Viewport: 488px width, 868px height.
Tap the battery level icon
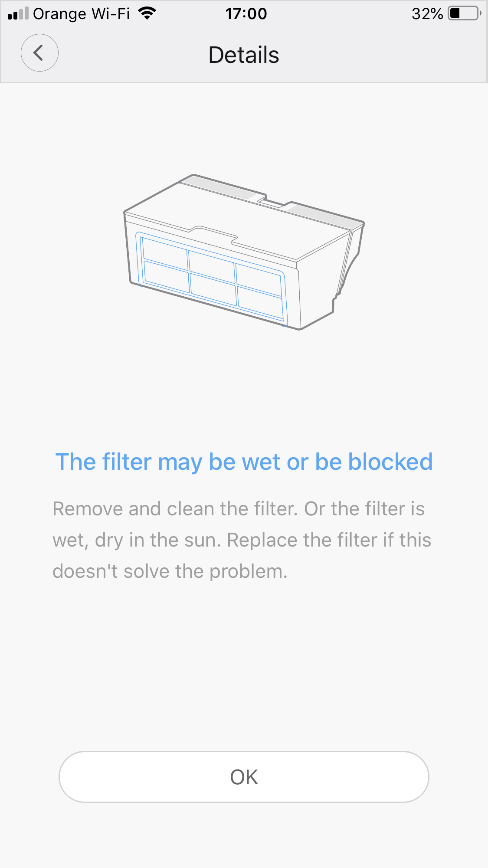[465, 13]
